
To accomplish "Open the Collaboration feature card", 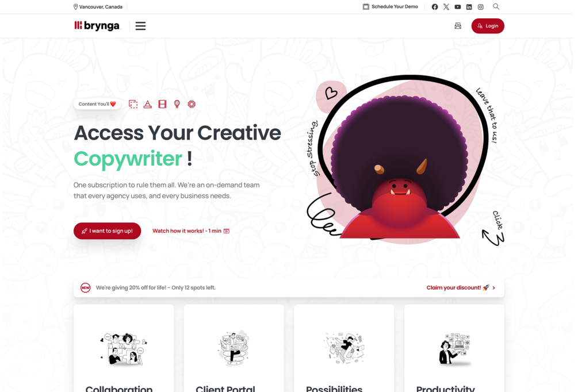I will point(124,348).
